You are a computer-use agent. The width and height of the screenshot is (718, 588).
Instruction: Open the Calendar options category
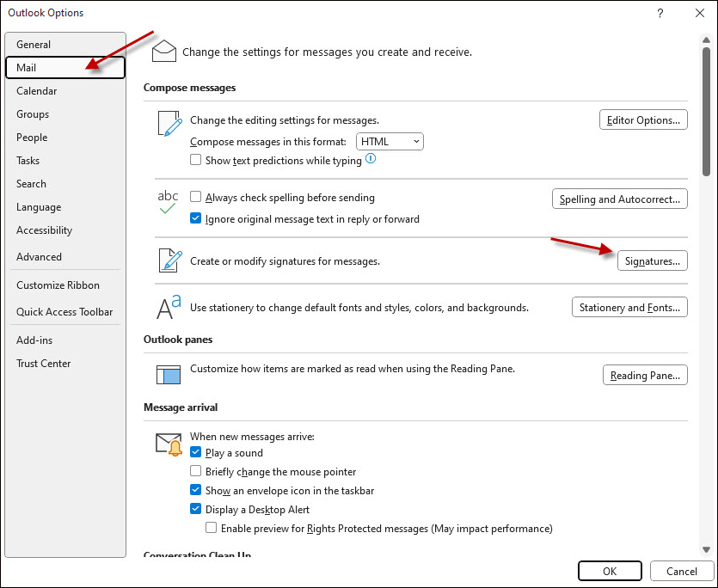pyautogui.click(x=65, y=90)
